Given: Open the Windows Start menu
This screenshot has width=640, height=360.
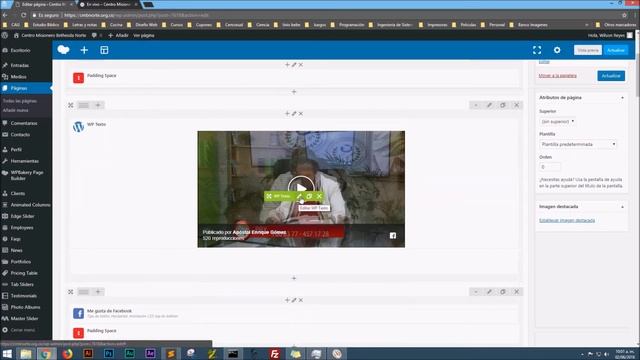Looking at the screenshot, I should tap(7, 353).
